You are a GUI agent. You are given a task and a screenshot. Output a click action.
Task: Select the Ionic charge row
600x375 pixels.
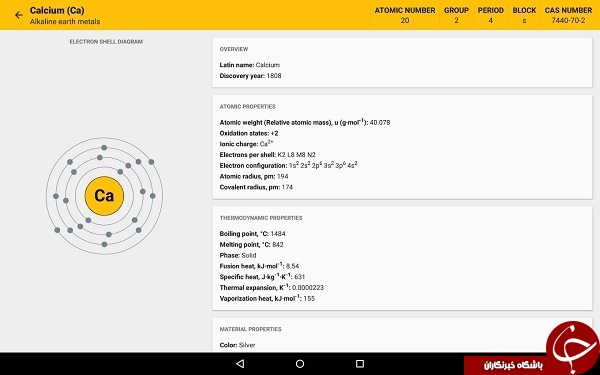tap(246, 143)
